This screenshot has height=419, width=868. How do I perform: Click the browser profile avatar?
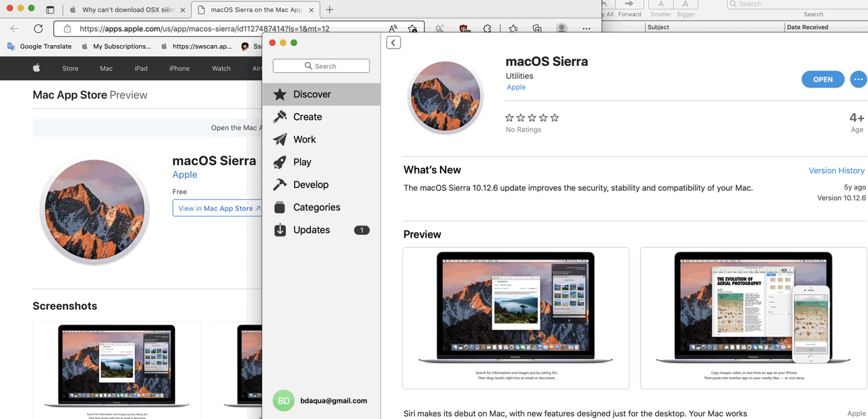tap(561, 29)
